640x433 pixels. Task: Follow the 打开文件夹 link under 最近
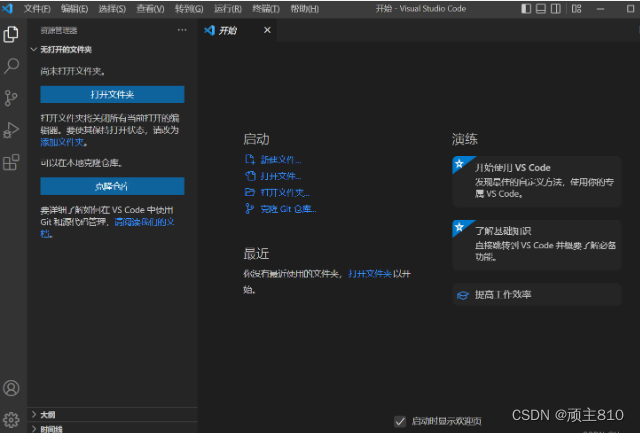(x=370, y=274)
